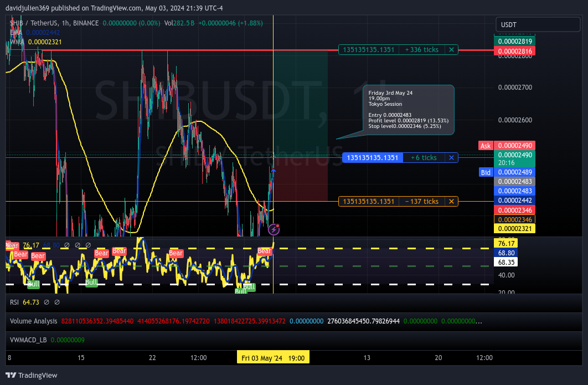Click the EMA 0.00002442 legend entry
Viewport: 588px width, 385px height.
pos(35,33)
